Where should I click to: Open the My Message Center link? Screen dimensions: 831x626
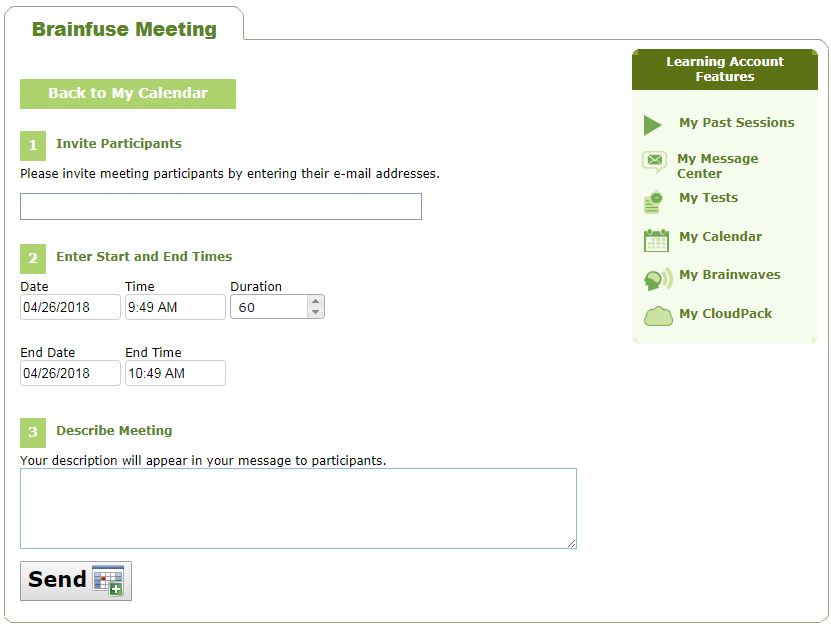[x=717, y=166]
